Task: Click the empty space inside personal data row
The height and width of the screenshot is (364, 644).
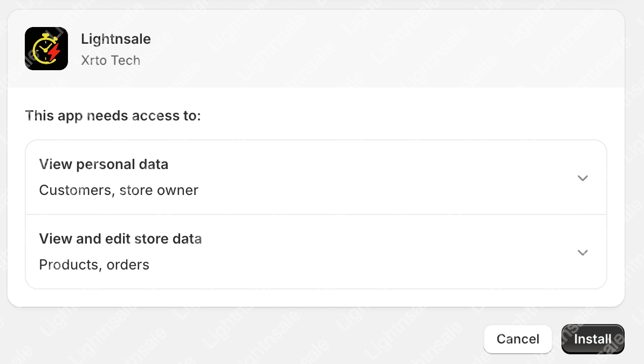Action: [x=369, y=177]
